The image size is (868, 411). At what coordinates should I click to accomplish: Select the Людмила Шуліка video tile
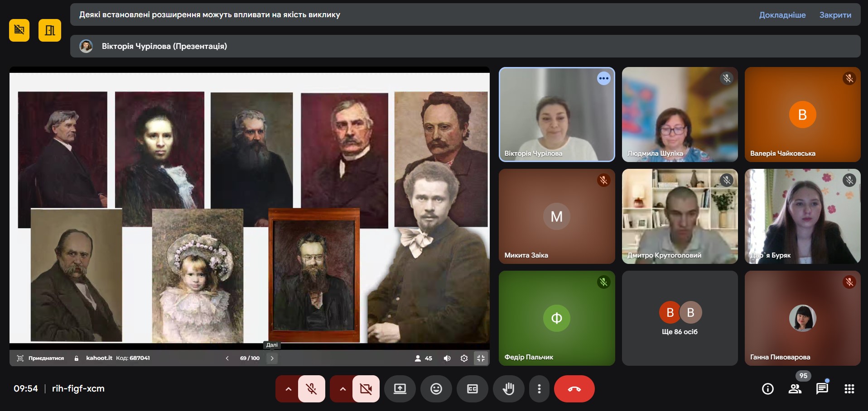click(680, 115)
